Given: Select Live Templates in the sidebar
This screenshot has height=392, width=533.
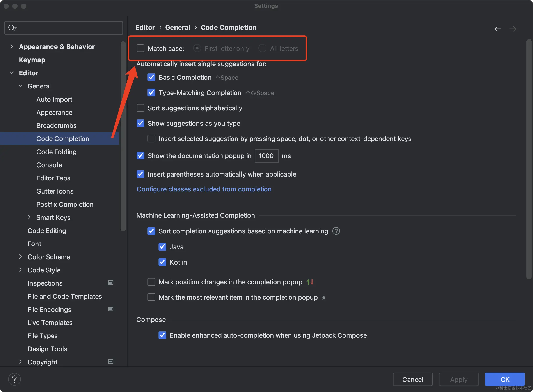Looking at the screenshot, I should tap(50, 323).
